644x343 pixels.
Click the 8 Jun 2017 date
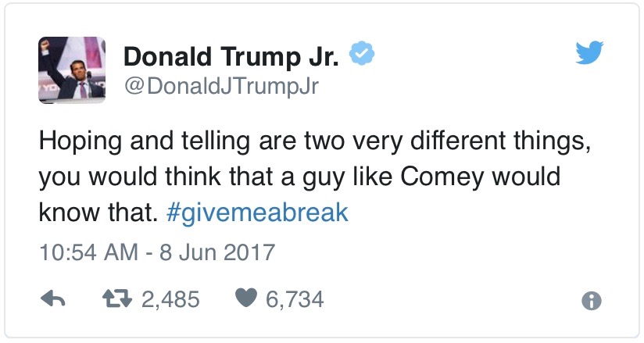click(x=219, y=253)
